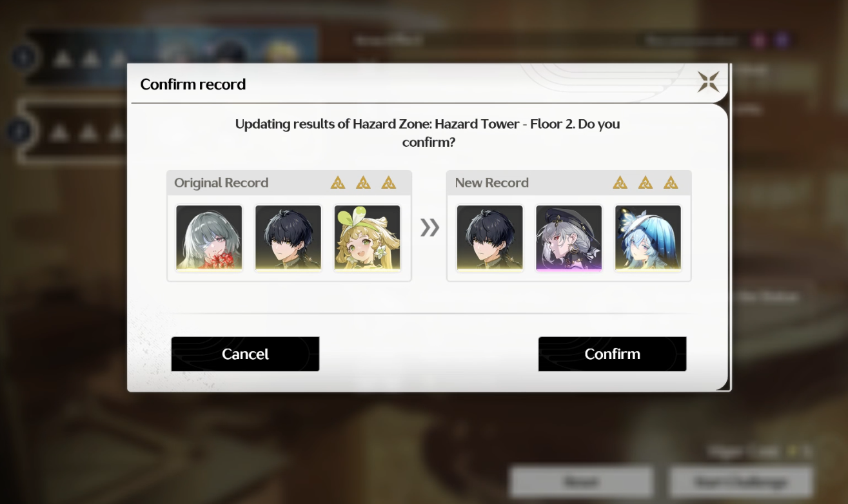The width and height of the screenshot is (848, 504).
Task: Click the double chevron arrow between records
Action: click(429, 227)
